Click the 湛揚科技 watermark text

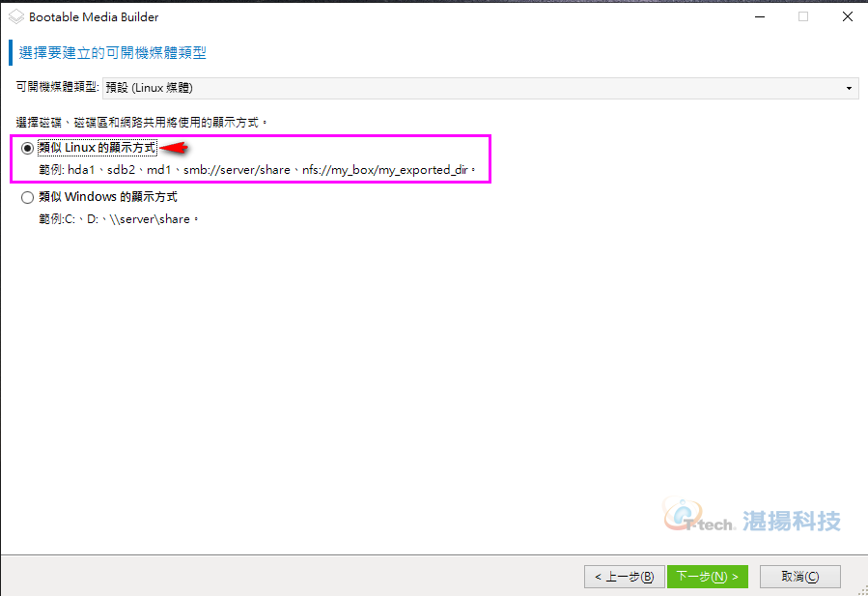click(x=791, y=522)
